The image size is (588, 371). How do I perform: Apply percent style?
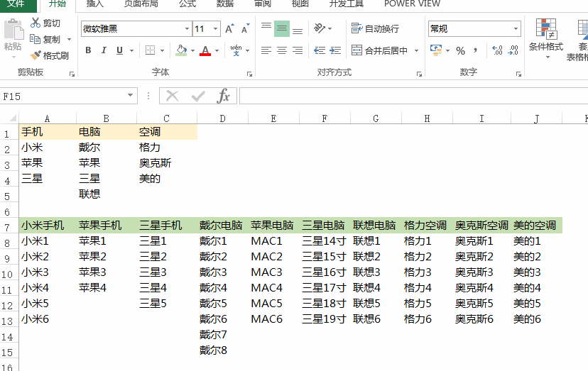click(x=460, y=50)
